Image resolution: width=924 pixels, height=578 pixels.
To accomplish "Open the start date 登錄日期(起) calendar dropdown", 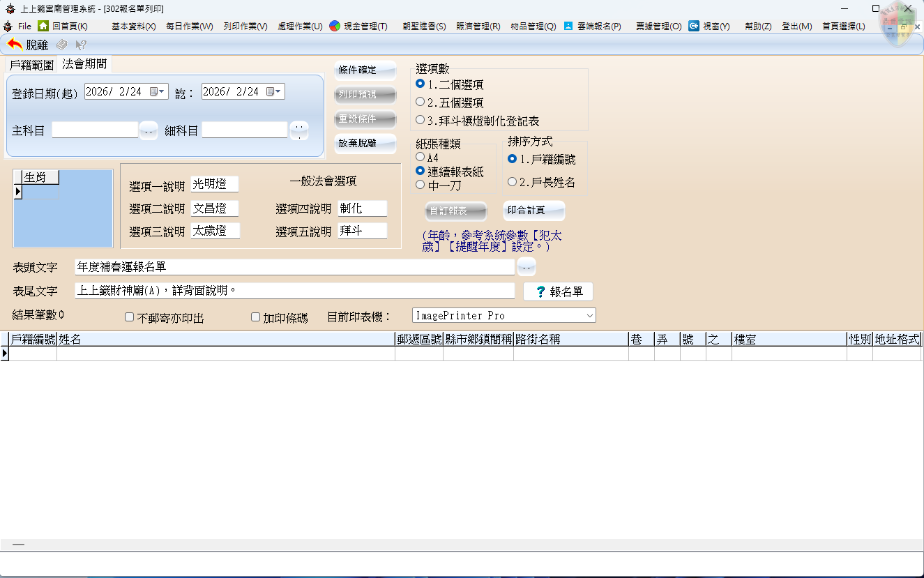I will (x=161, y=91).
